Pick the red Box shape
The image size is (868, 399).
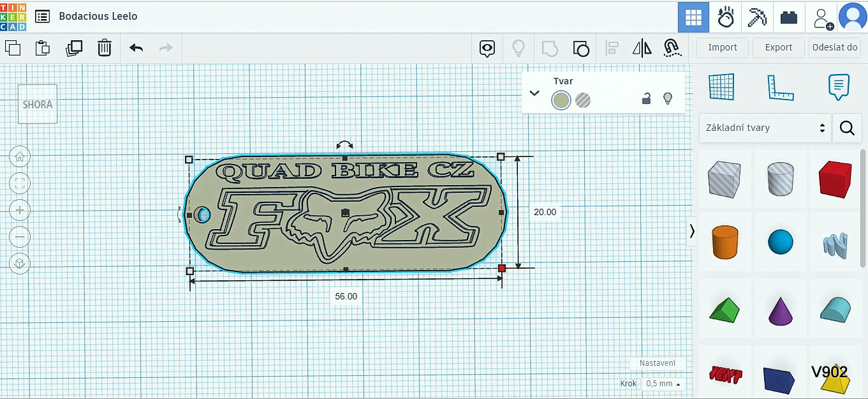[835, 179]
